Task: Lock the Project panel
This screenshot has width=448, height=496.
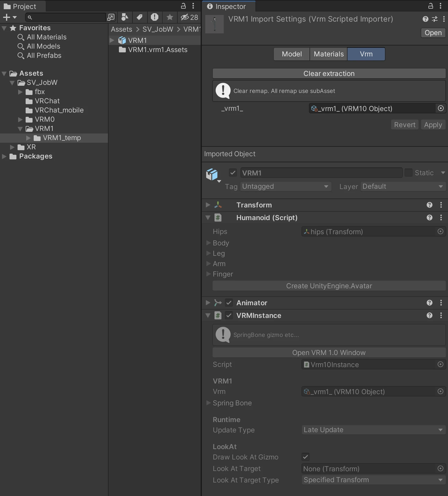Action: point(183,6)
